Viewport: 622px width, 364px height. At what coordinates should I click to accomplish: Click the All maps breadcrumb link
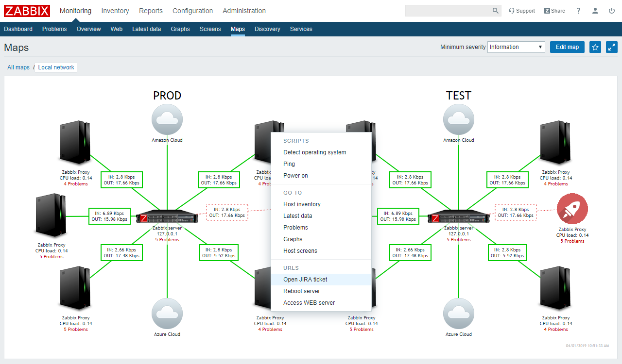[18, 67]
